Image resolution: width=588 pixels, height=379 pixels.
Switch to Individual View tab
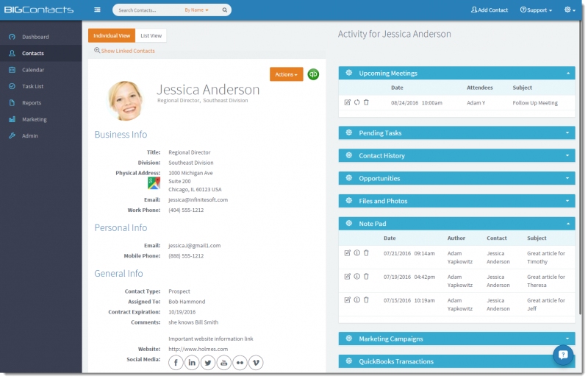112,35
